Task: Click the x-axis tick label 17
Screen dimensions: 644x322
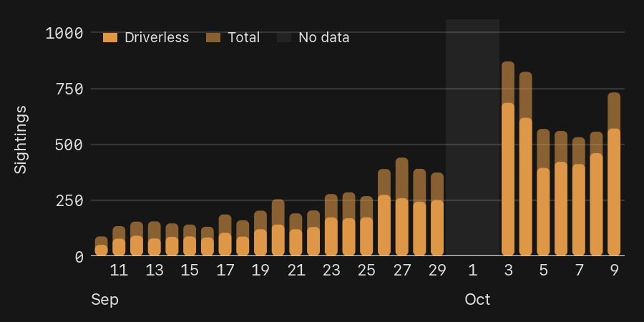Action: pyautogui.click(x=225, y=270)
